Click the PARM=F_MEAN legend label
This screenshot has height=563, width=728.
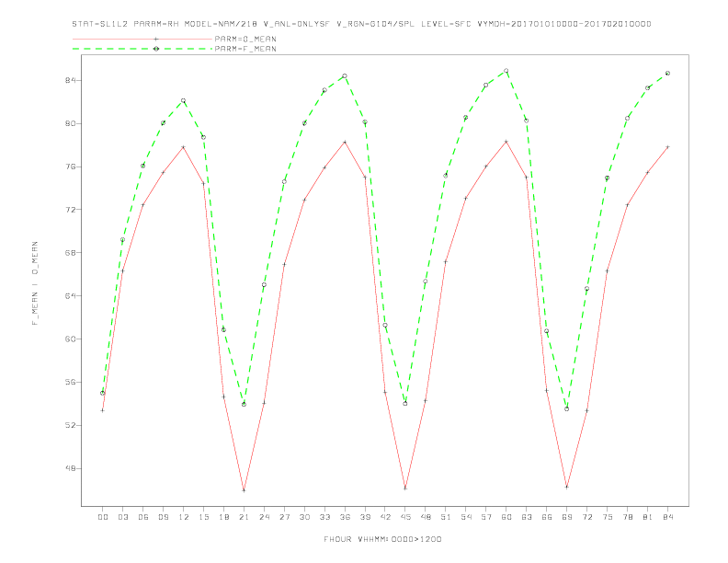[245, 49]
